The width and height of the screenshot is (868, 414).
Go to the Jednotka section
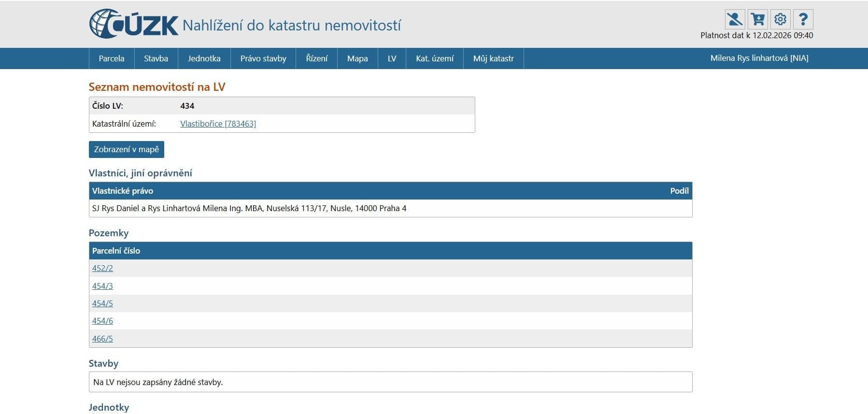[x=204, y=58]
